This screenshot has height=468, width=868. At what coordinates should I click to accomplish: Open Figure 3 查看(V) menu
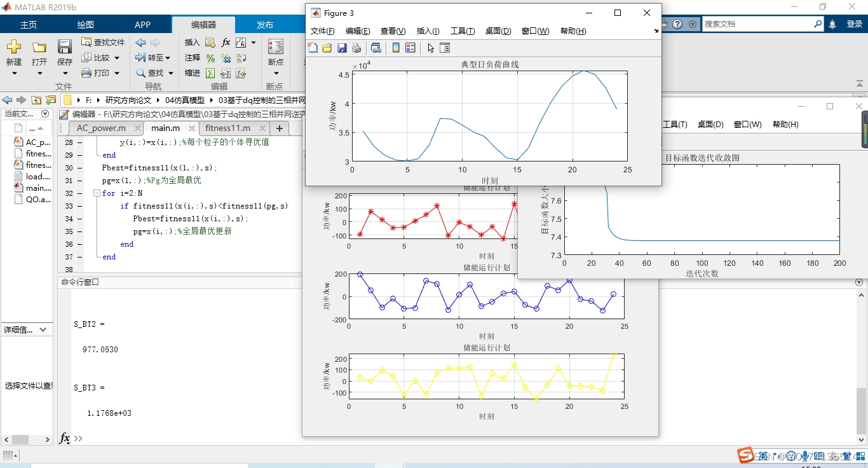pos(393,31)
